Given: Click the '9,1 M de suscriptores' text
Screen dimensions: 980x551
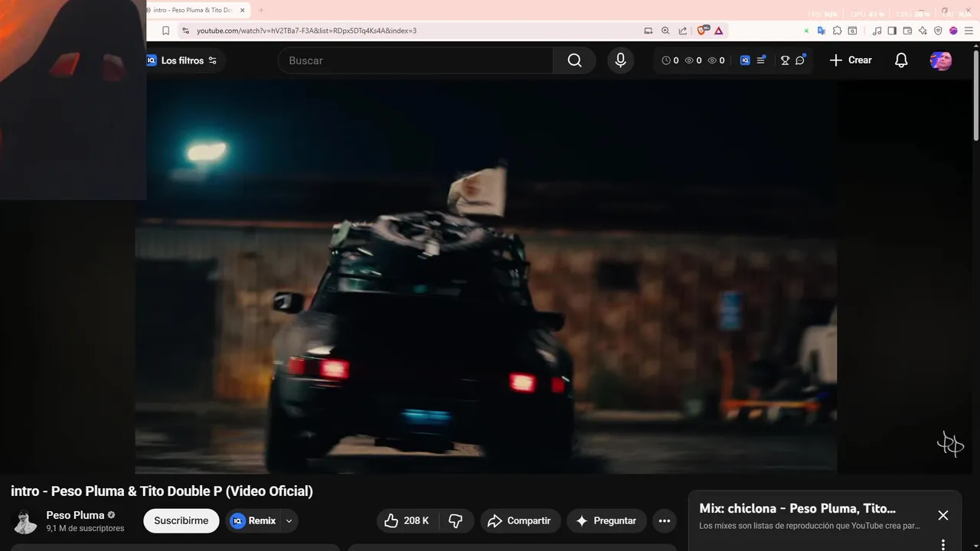Looking at the screenshot, I should click(85, 528).
